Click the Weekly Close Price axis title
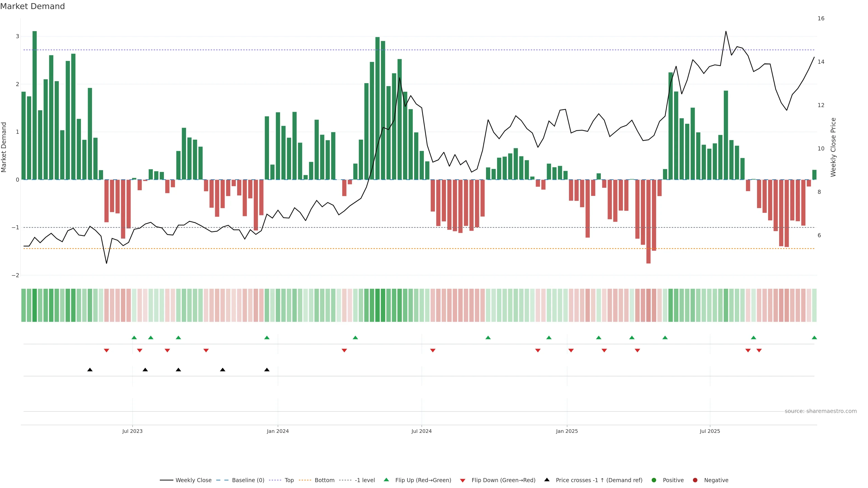 (x=833, y=147)
